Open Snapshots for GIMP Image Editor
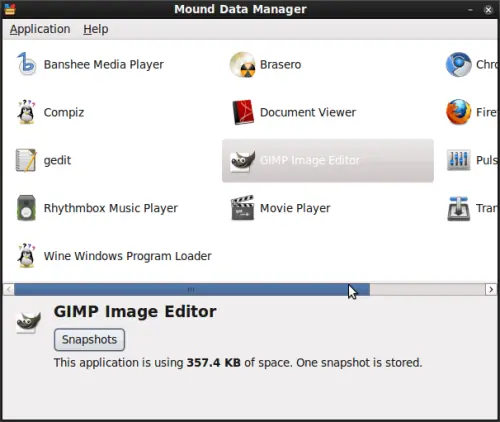The width and height of the screenshot is (500, 422). [x=89, y=339]
